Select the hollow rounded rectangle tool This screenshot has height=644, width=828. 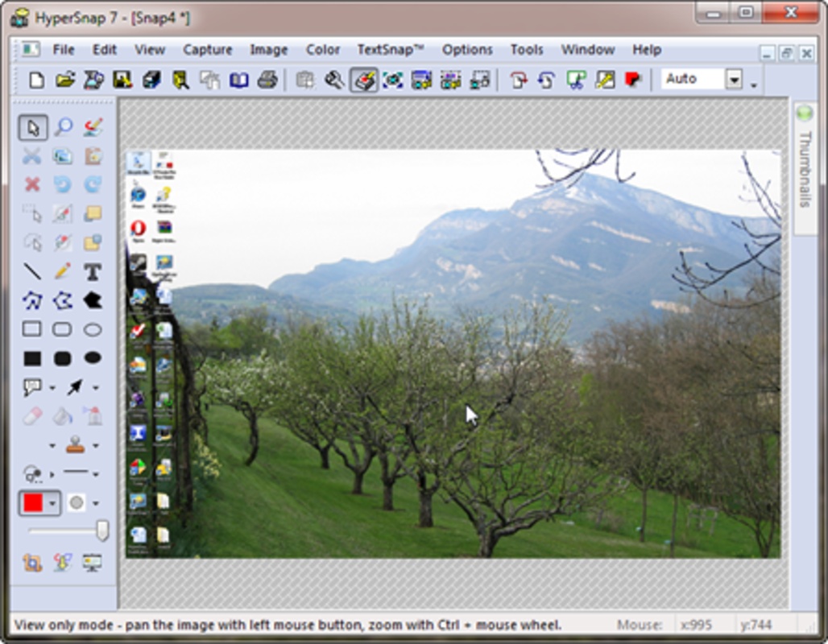pyautogui.click(x=63, y=329)
